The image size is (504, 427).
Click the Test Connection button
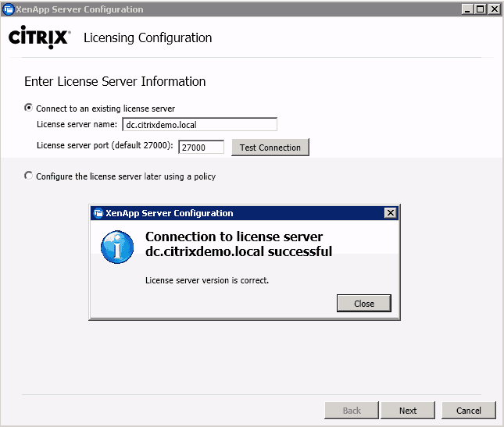click(270, 148)
